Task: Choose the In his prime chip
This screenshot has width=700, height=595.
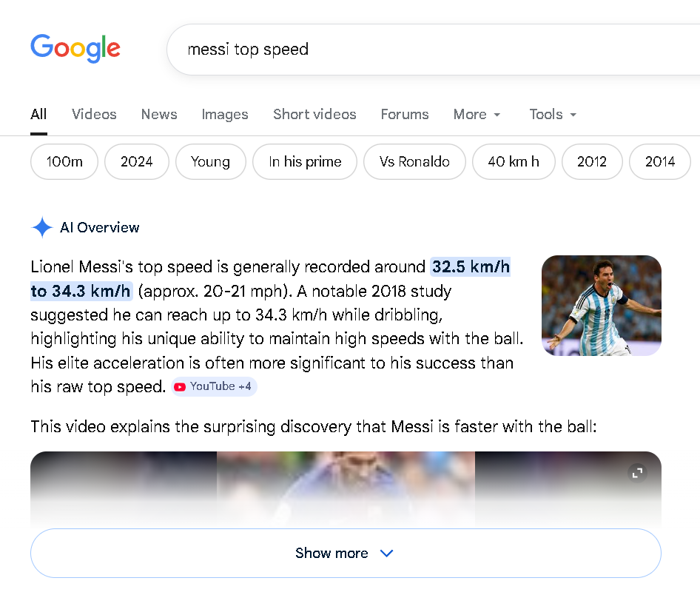Action: point(304,161)
